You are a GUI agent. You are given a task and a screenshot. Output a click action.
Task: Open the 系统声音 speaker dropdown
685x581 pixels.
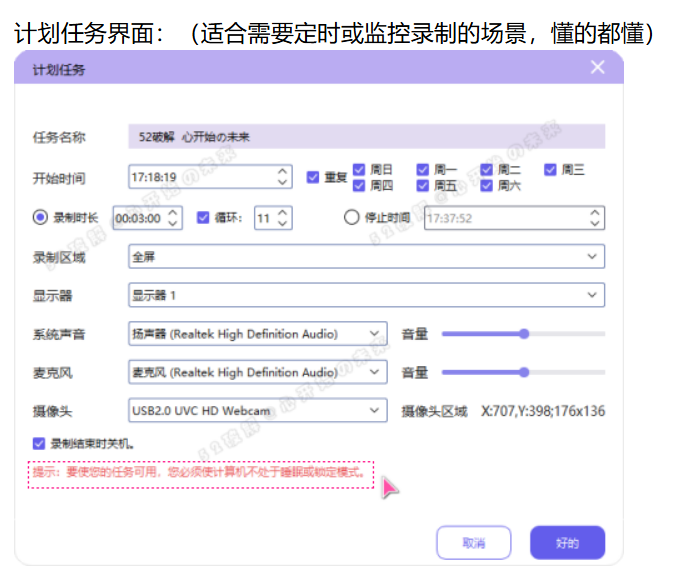pyautogui.click(x=258, y=334)
